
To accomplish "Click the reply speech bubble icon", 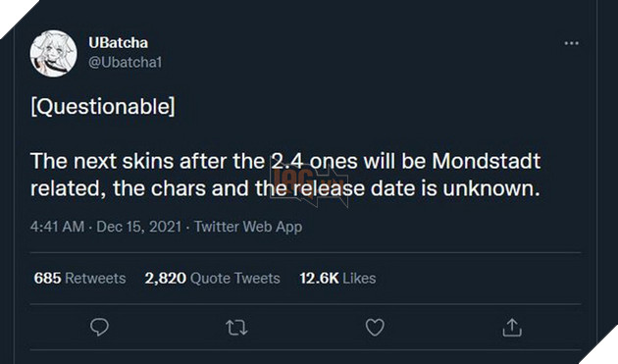I will click(x=99, y=328).
